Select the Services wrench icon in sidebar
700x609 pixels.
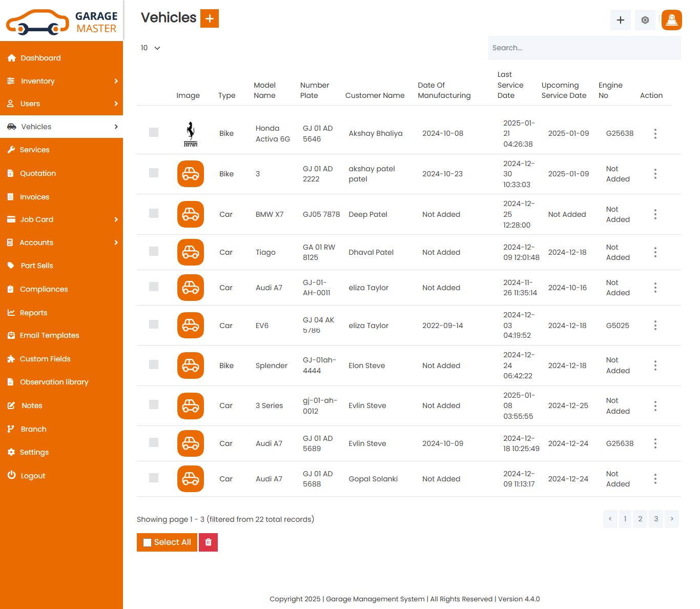click(11, 150)
